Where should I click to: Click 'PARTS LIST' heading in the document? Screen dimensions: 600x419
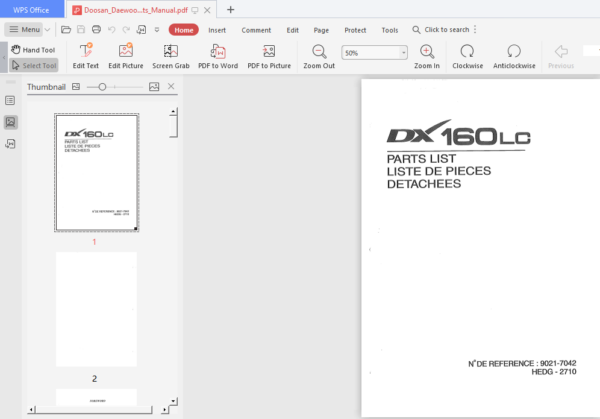point(421,159)
